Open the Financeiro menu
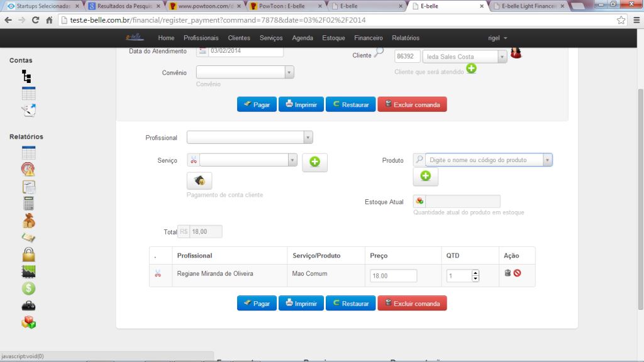Image resolution: width=644 pixels, height=362 pixels. coord(368,38)
